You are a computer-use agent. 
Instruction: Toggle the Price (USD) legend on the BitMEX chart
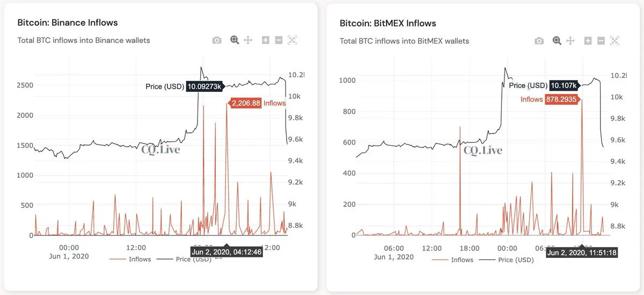tap(506, 260)
